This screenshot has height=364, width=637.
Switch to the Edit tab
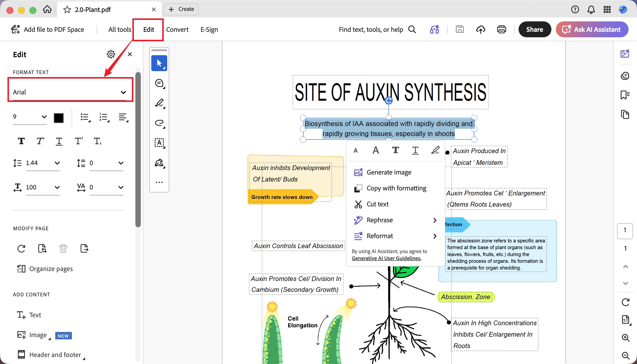click(x=149, y=30)
